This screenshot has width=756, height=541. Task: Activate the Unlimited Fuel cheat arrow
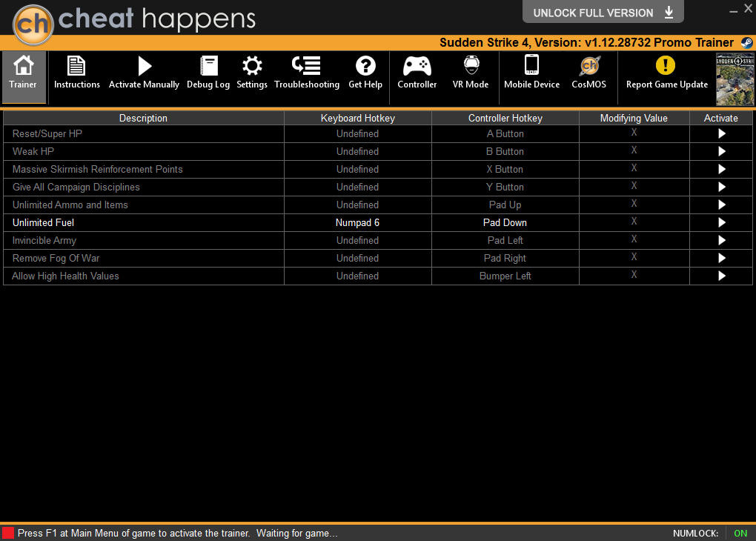point(721,223)
